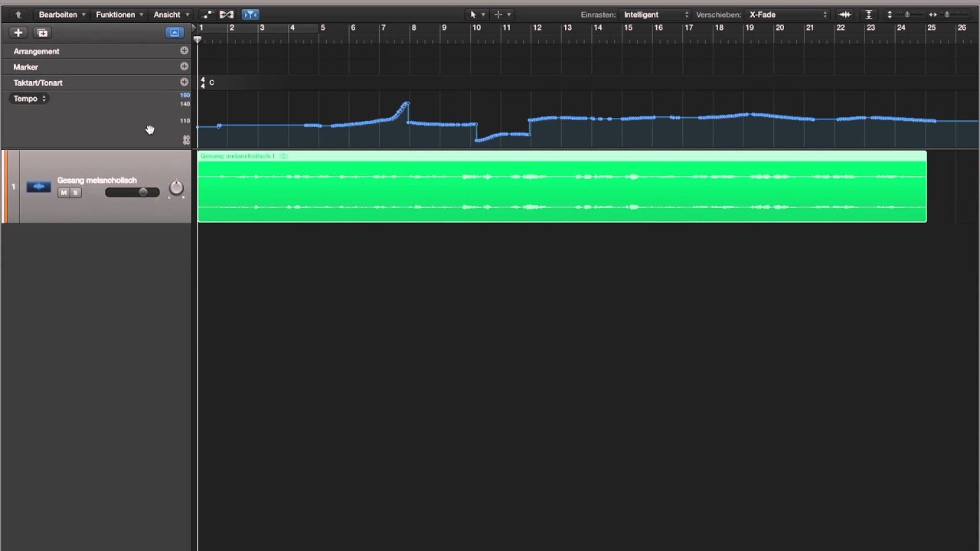Open the Verschieben X-Fade dropdown
980x551 pixels.
click(x=788, y=15)
